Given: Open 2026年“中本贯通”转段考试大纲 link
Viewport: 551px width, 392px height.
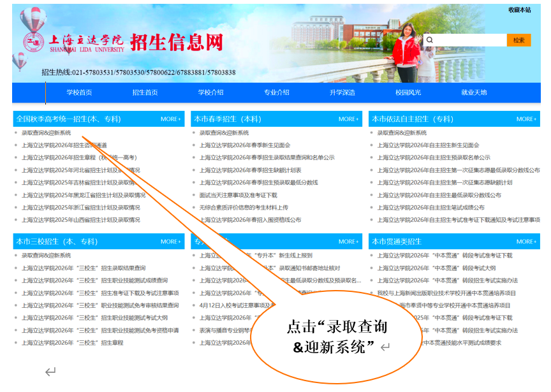Looking at the screenshot, I should point(436,268).
